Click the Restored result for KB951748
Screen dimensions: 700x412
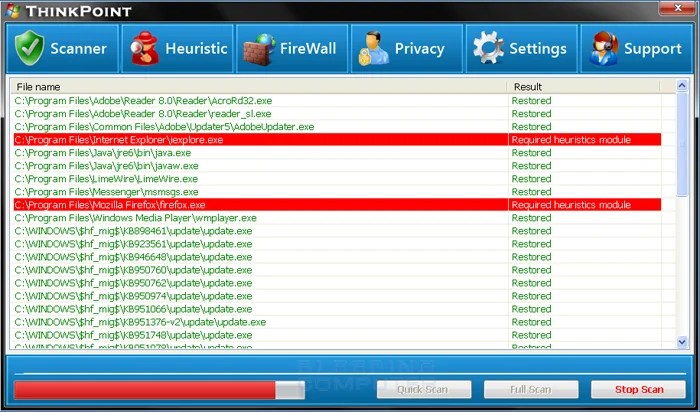(x=531, y=335)
